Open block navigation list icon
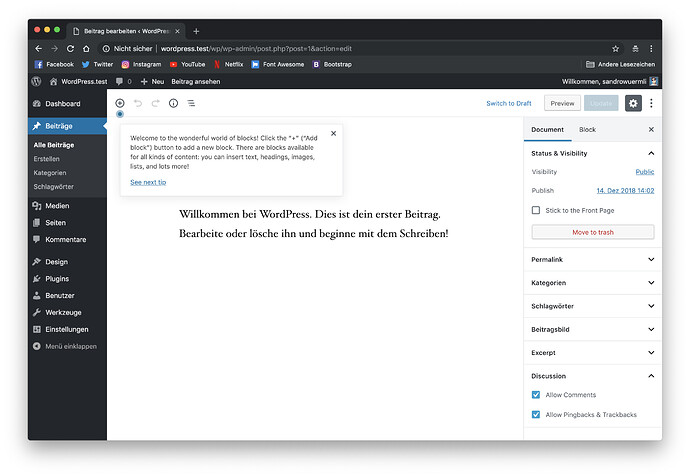 [x=191, y=103]
